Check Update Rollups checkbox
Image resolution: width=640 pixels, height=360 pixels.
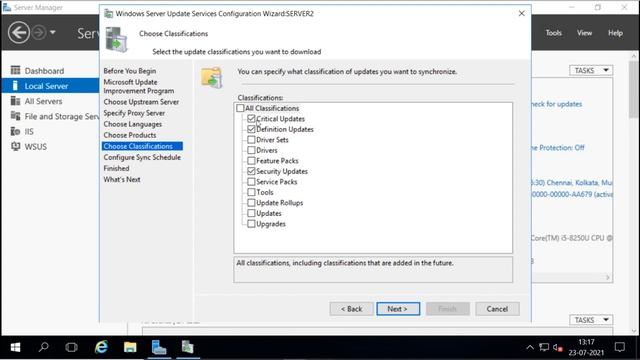251,203
